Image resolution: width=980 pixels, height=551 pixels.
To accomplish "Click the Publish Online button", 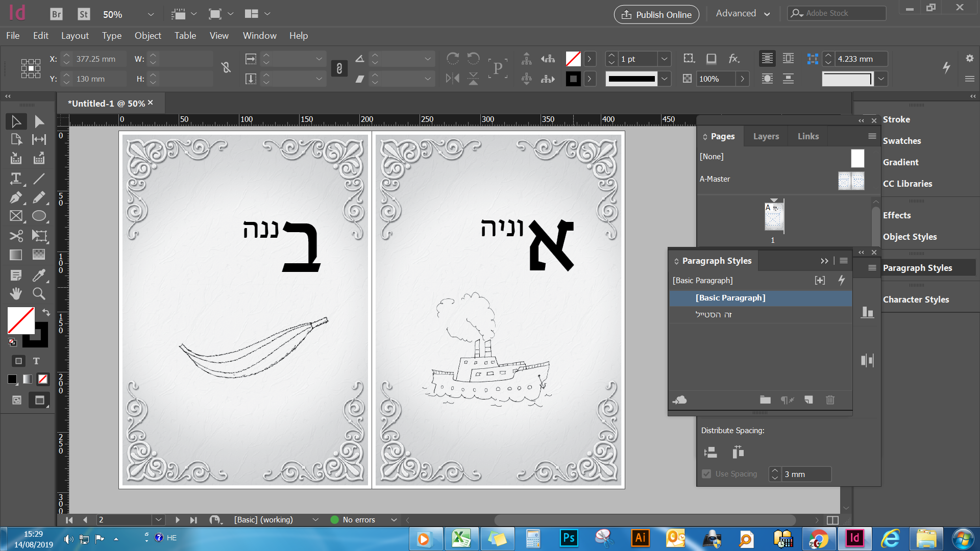I will coord(656,14).
